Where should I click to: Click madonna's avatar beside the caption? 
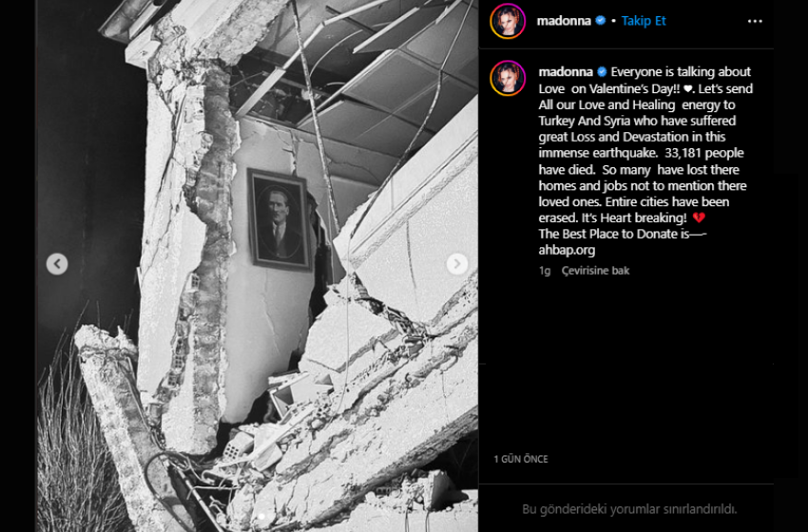508,78
